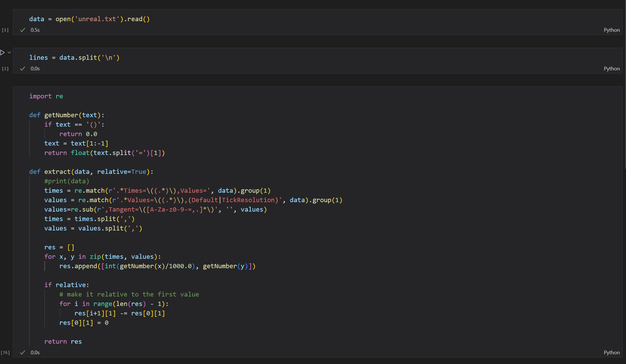This screenshot has width=626, height=364.
Task: Click execution count [2] label
Action: pos(5,69)
